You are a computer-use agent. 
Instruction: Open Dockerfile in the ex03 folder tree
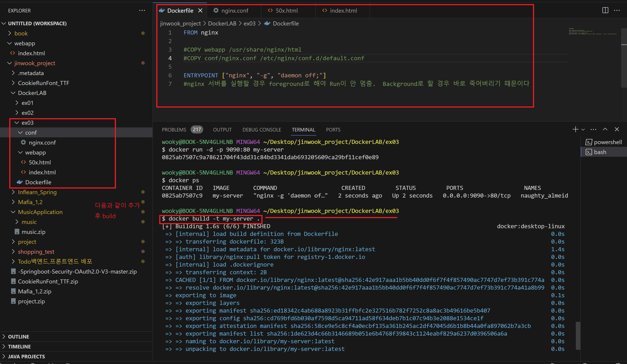pos(38,182)
